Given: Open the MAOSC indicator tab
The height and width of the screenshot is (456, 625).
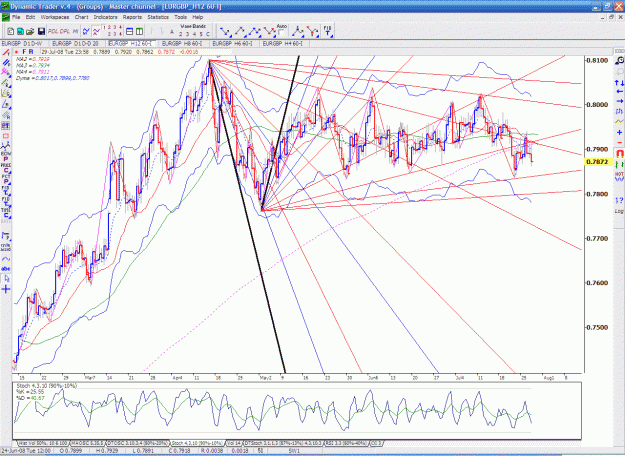Looking at the screenshot, I should tap(88, 443).
